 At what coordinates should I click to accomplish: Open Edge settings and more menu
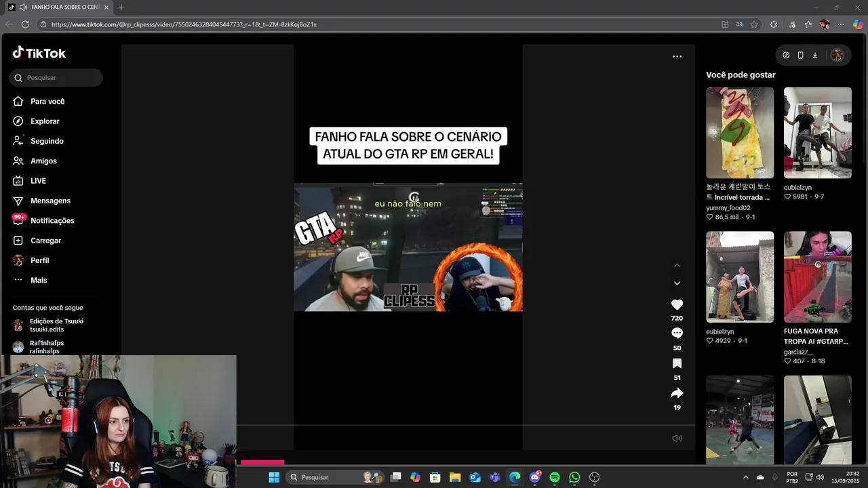click(x=841, y=24)
